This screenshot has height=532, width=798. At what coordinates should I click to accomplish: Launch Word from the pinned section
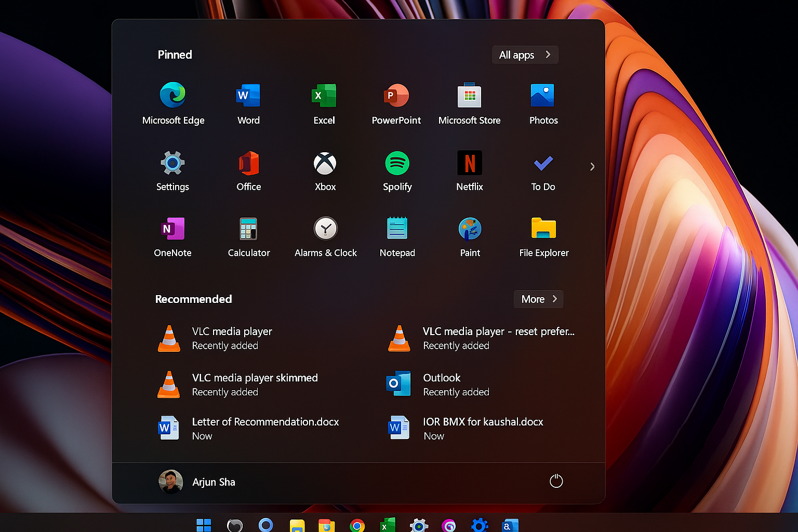pos(248,103)
